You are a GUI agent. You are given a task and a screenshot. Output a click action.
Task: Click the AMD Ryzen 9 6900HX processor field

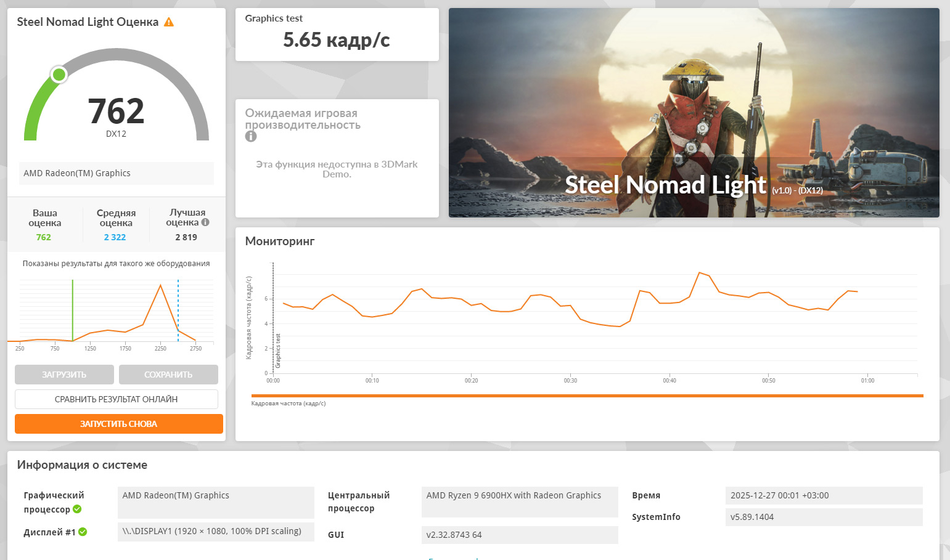(519, 501)
